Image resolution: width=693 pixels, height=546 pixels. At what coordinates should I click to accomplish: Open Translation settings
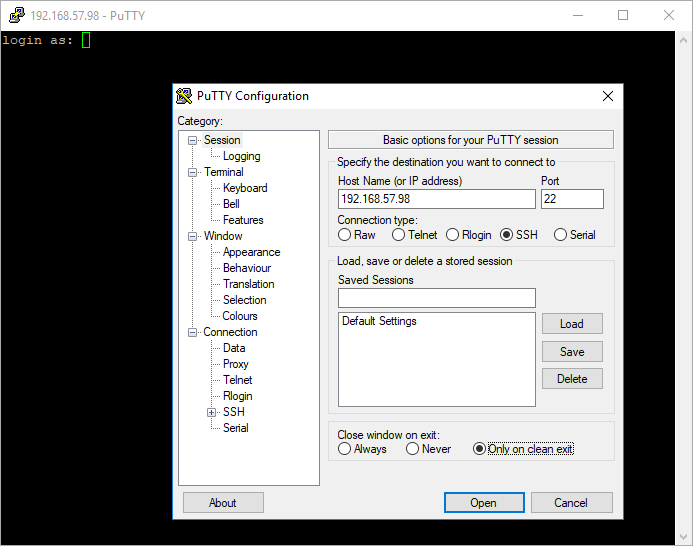[248, 284]
